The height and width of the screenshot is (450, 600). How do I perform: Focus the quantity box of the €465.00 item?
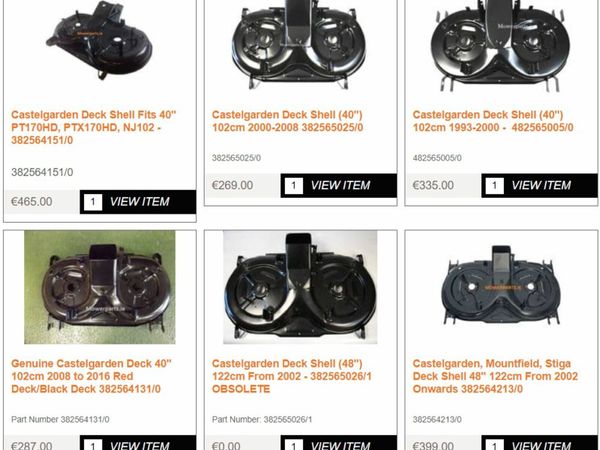pos(93,202)
